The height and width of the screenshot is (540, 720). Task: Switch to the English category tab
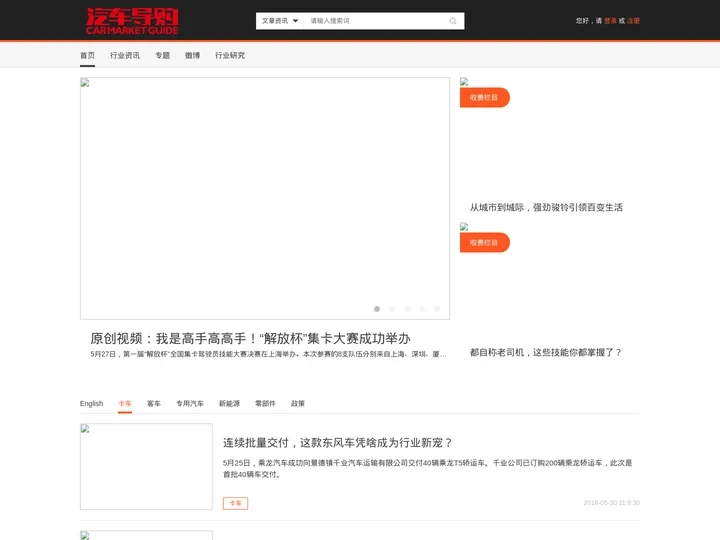pos(91,404)
